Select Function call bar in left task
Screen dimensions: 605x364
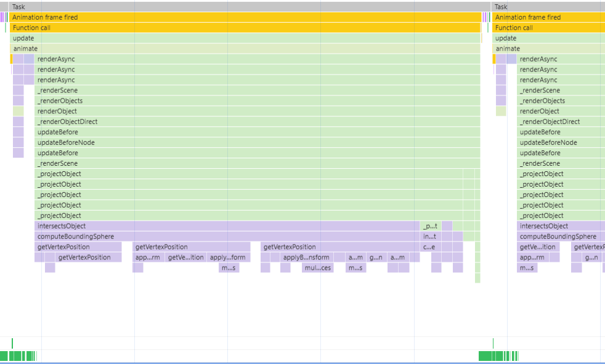[245, 27]
